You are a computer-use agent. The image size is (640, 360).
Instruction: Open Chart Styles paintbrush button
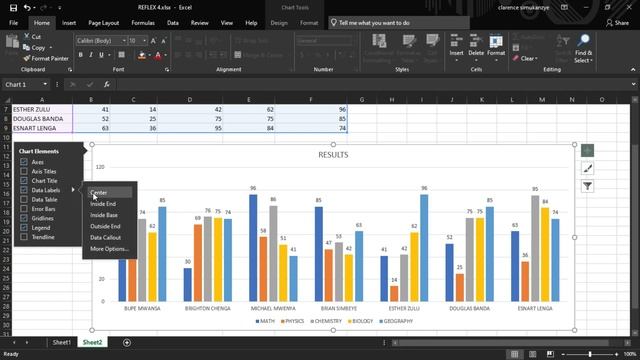point(587,169)
